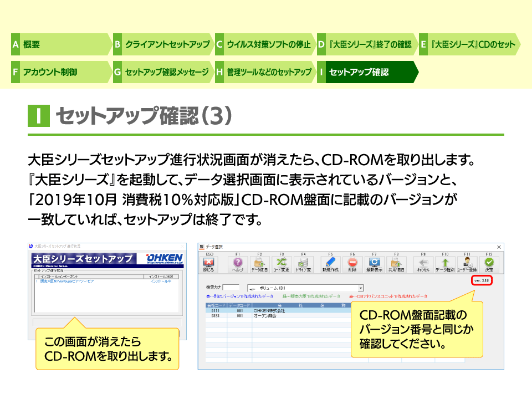Click the active step I セットアップ確認 tab
Image resolution: width=532 pixels, height=399 pixels.
(367, 72)
